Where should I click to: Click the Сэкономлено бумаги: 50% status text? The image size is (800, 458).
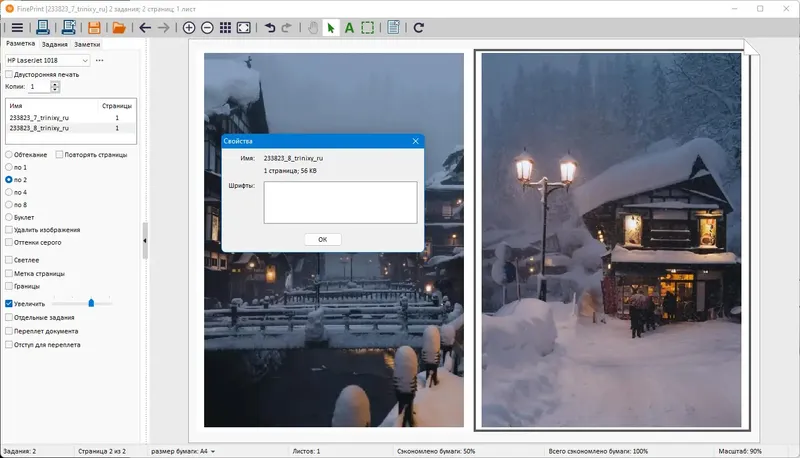[x=436, y=451]
